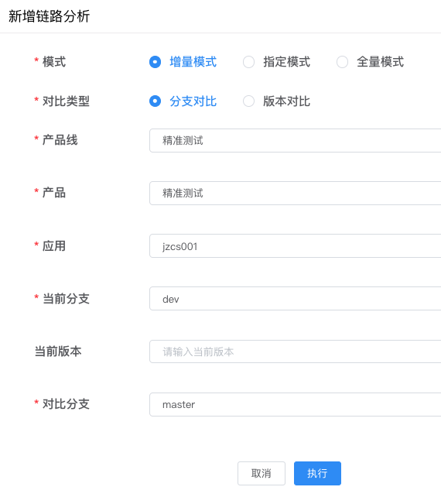
Task: Click the 应用 field label
Action: (x=54, y=246)
